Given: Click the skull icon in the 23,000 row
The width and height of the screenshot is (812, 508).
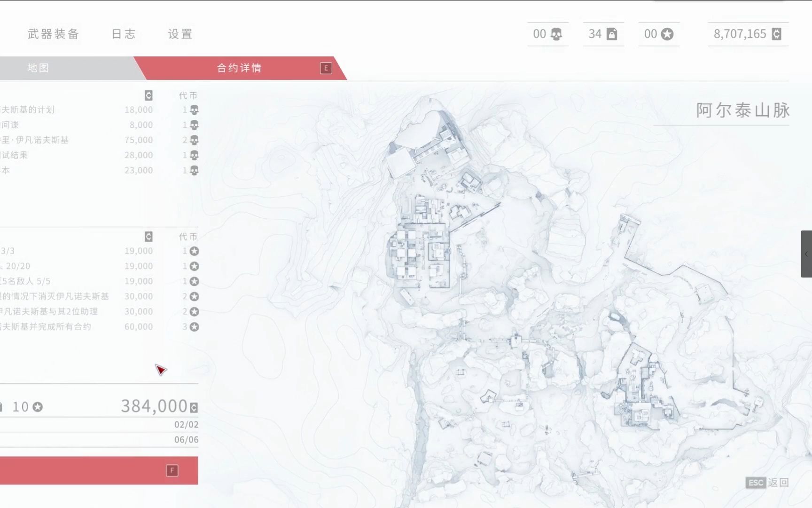Looking at the screenshot, I should point(194,170).
